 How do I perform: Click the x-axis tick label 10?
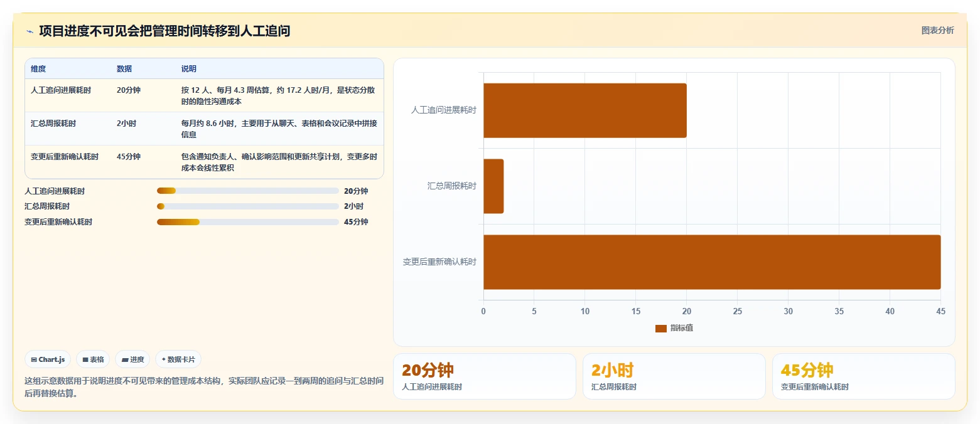[585, 311]
